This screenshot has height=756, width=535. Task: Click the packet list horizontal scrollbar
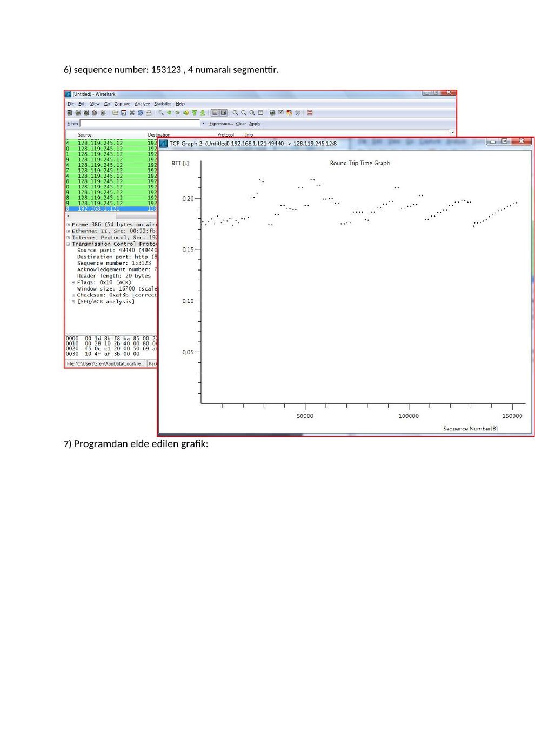pos(137,215)
